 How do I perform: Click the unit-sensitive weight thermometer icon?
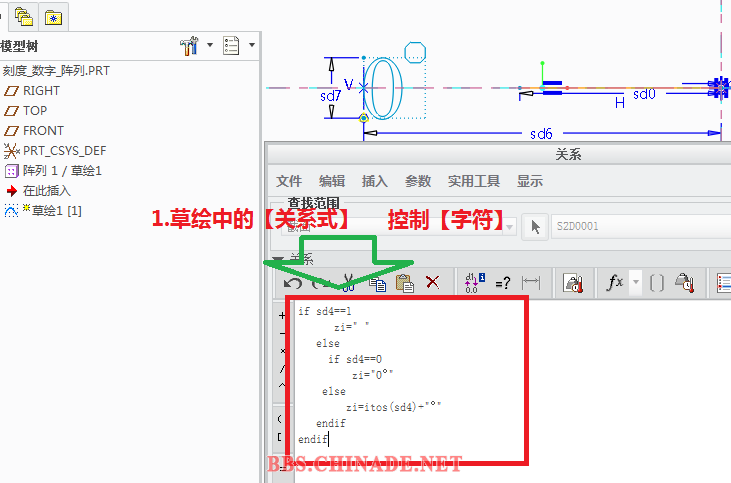click(x=573, y=283)
